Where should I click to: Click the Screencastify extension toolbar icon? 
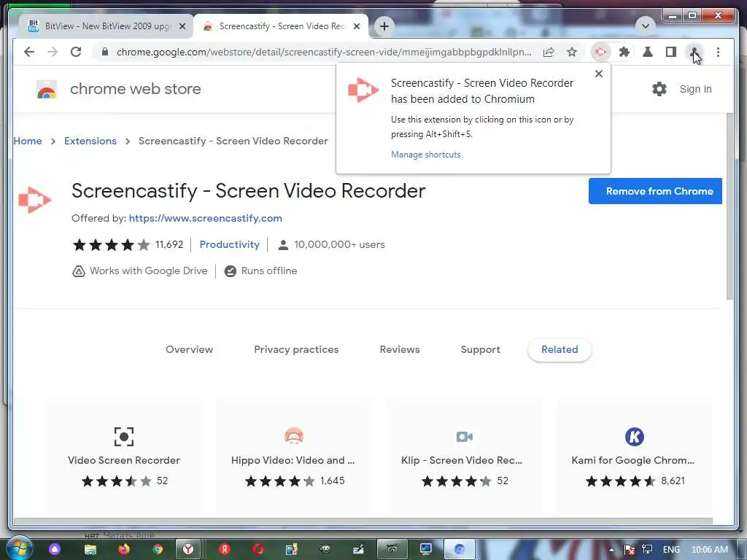coord(601,52)
